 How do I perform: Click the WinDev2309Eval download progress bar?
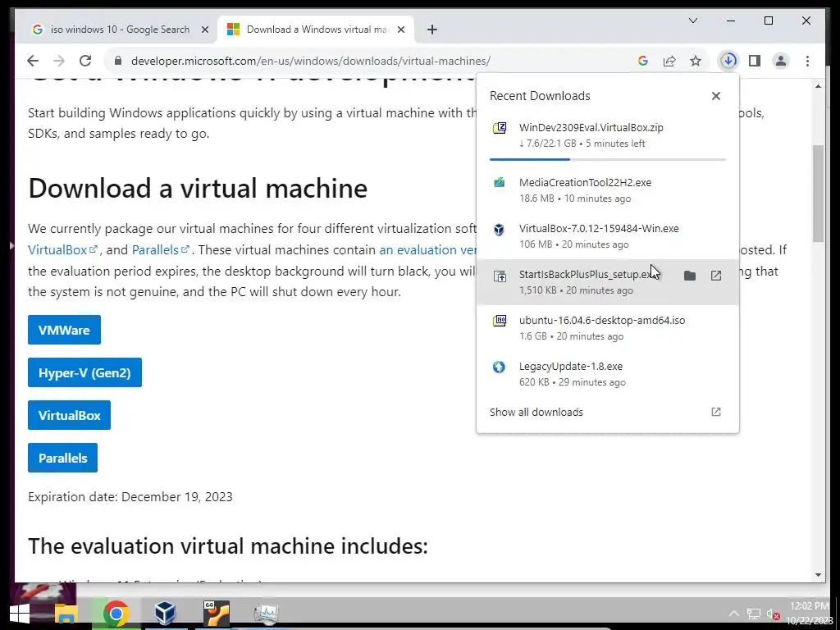pos(608,159)
